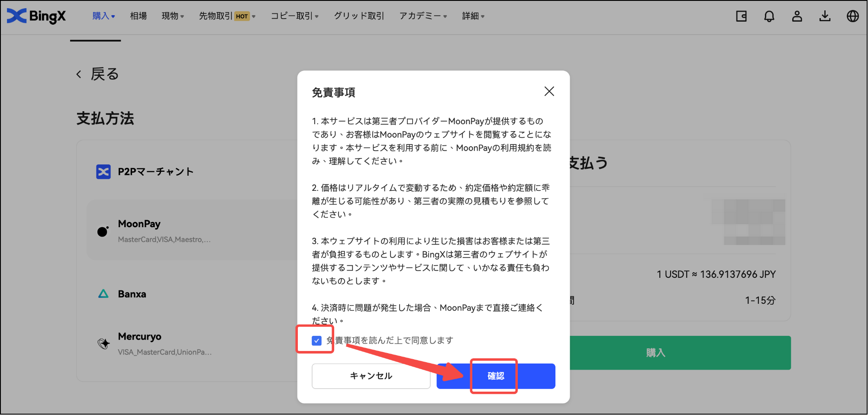Click the download app icon
Viewport: 868px width, 415px height.
click(x=825, y=16)
